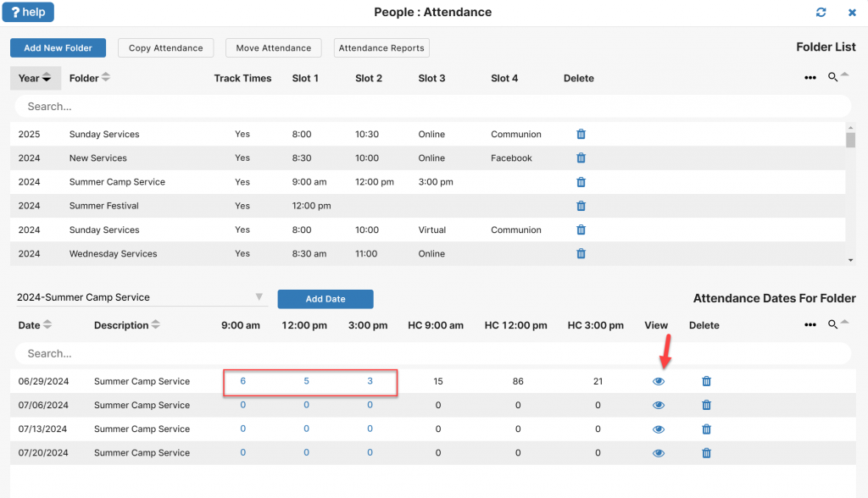Image resolution: width=868 pixels, height=498 pixels.
Task: Click the Folder List scrollbar thumb
Action: click(850, 140)
